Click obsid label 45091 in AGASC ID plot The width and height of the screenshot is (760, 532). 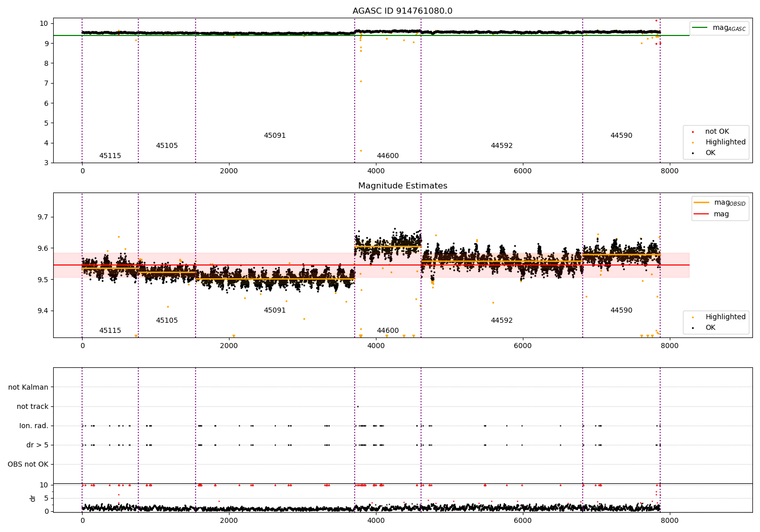coord(275,136)
